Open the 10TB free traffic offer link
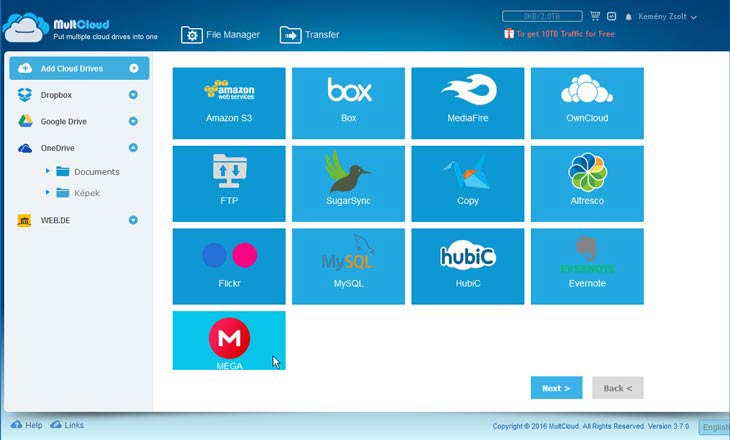The height and width of the screenshot is (440, 730). 565,34
